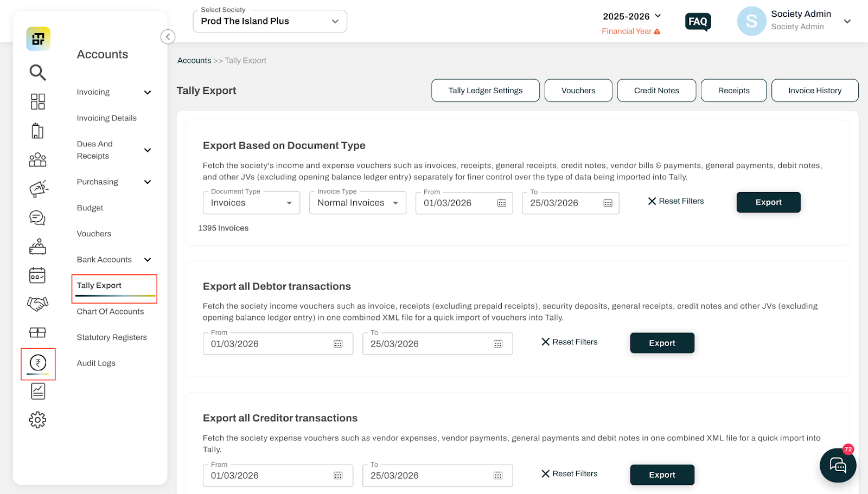Screen dimensions: 868x494
Task: Reset Filters in Creditor transactions section
Action: pyautogui.click(x=570, y=474)
